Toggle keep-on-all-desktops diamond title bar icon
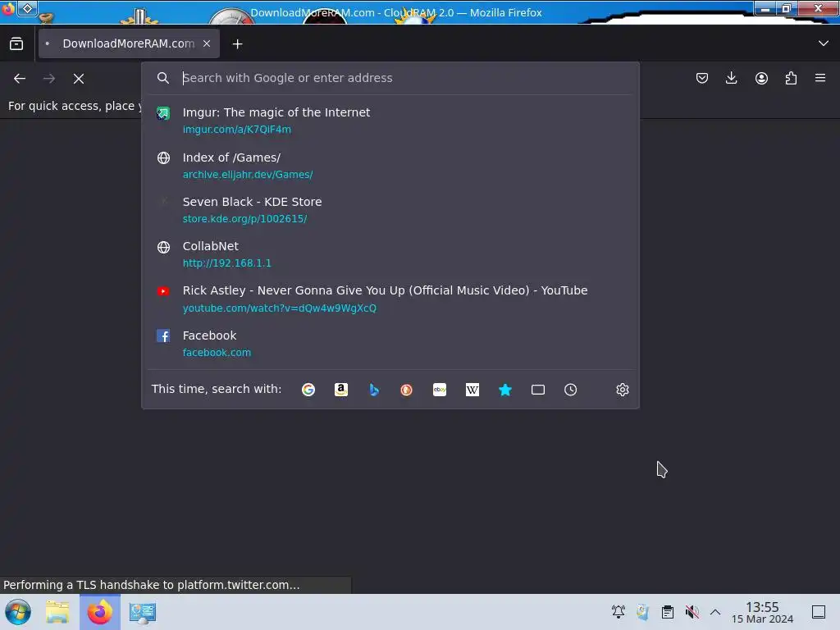 pos(27,8)
